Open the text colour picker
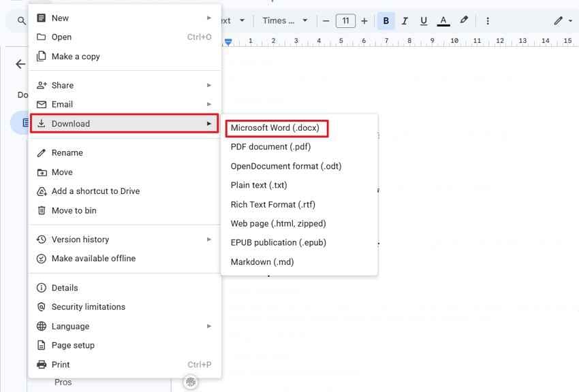Image resolution: width=579 pixels, height=392 pixels. [x=443, y=21]
